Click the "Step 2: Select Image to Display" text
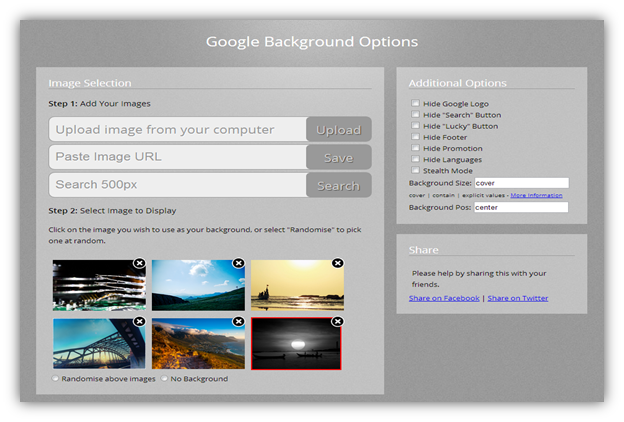The width and height of the screenshot is (624, 422). point(112,211)
